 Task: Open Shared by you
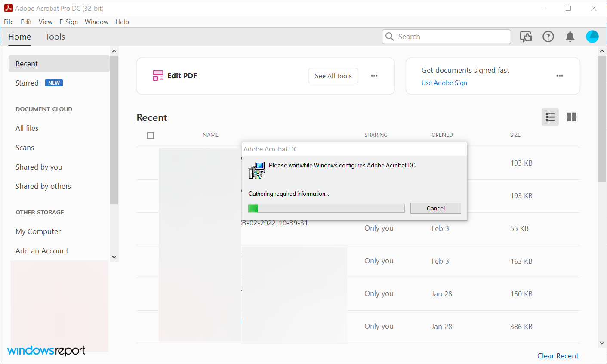pyautogui.click(x=39, y=167)
